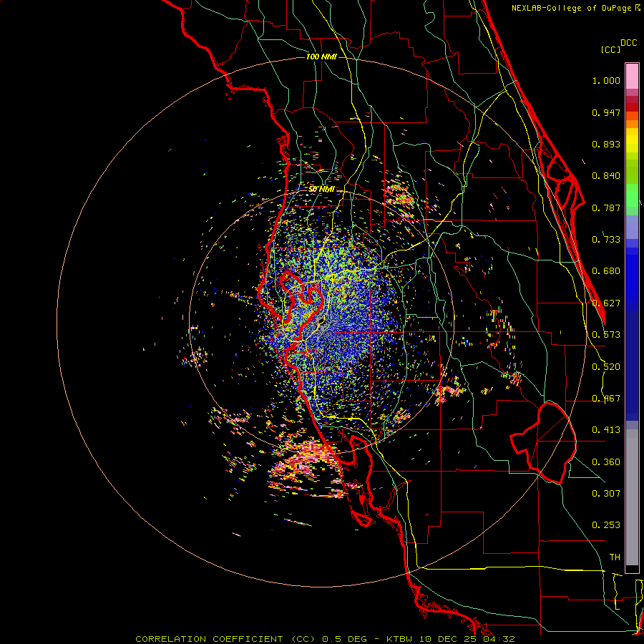Select the 0.947 scale value
Image resolution: width=644 pixels, height=644 pixels.
[606, 112]
